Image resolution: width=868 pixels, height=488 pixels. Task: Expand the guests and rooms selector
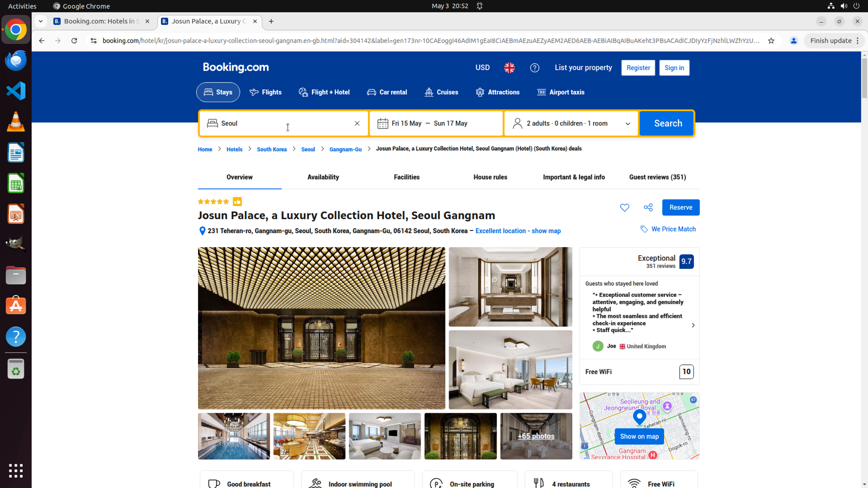point(571,124)
